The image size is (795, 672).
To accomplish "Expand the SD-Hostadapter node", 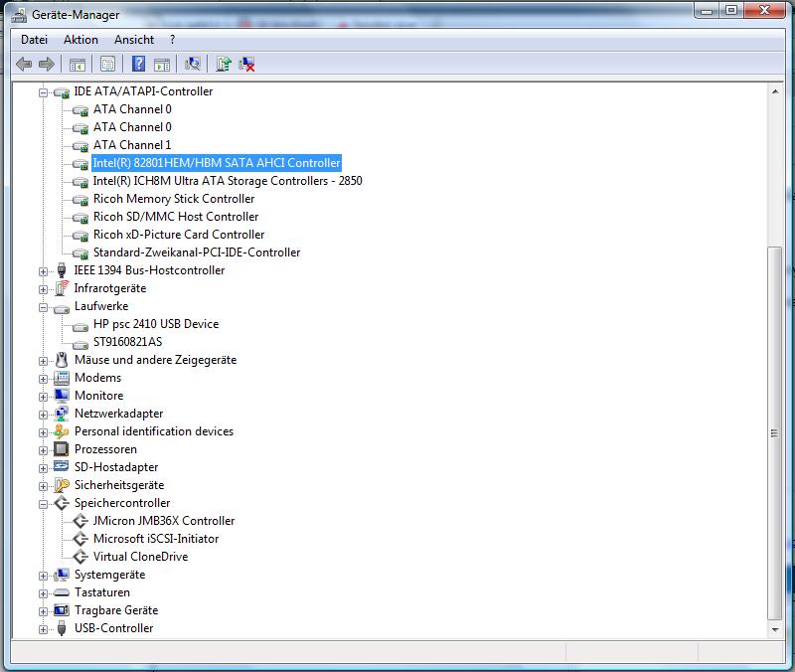I will [x=43, y=468].
